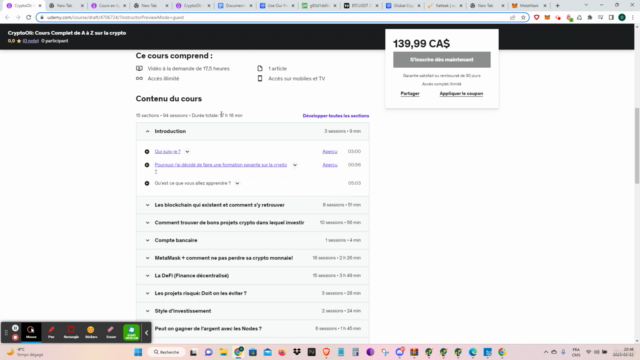The width and height of the screenshot is (640, 360).
Task: Switch to the Cours en ligne tab
Action: pyautogui.click(x=108, y=6)
